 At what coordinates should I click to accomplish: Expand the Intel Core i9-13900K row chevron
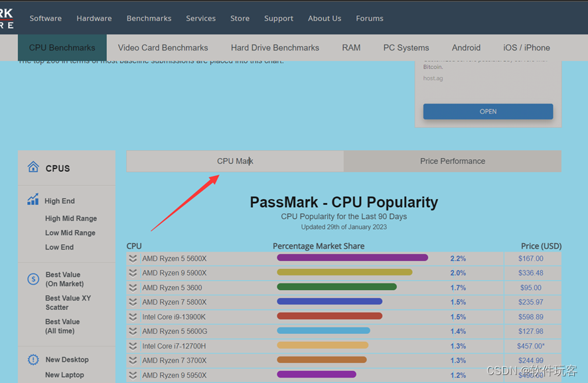tap(133, 317)
